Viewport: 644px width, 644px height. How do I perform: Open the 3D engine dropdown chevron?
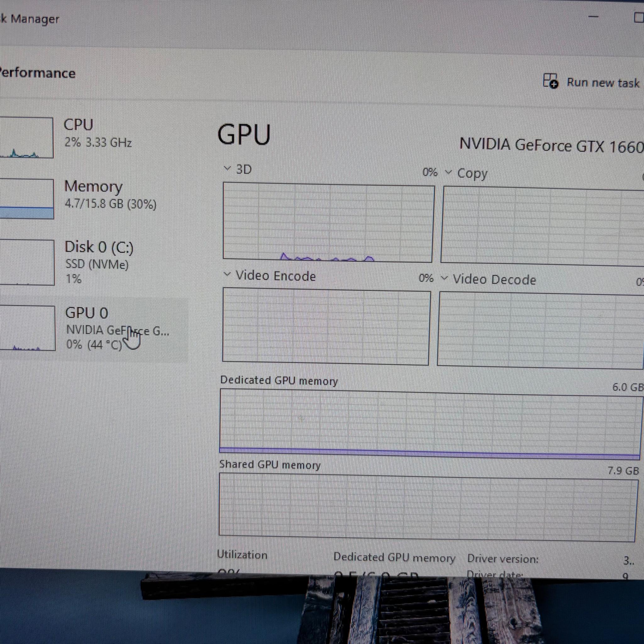(227, 168)
